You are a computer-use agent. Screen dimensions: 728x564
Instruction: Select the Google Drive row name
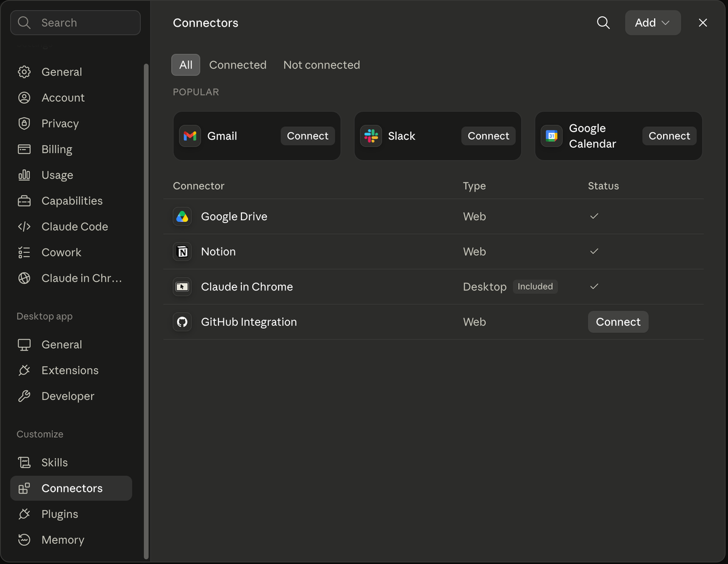[x=234, y=217]
